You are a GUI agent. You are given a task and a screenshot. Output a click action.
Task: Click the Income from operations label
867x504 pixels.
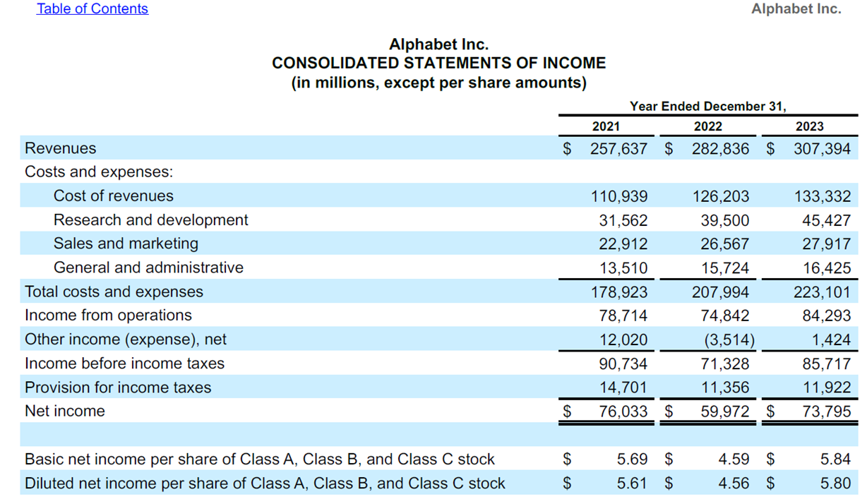[x=108, y=316]
